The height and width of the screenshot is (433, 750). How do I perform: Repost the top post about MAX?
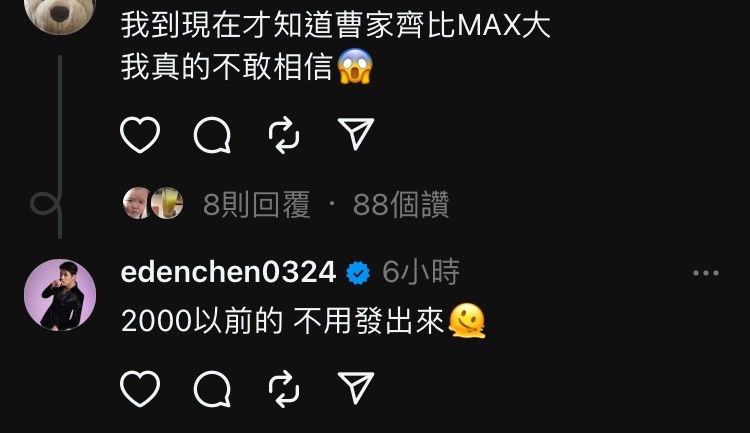pyautogui.click(x=284, y=135)
